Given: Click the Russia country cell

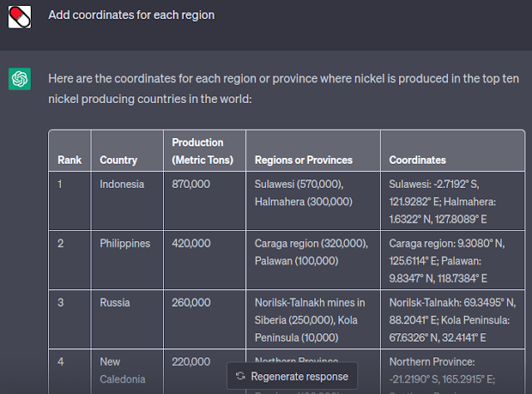Looking at the screenshot, I should click(x=115, y=303).
